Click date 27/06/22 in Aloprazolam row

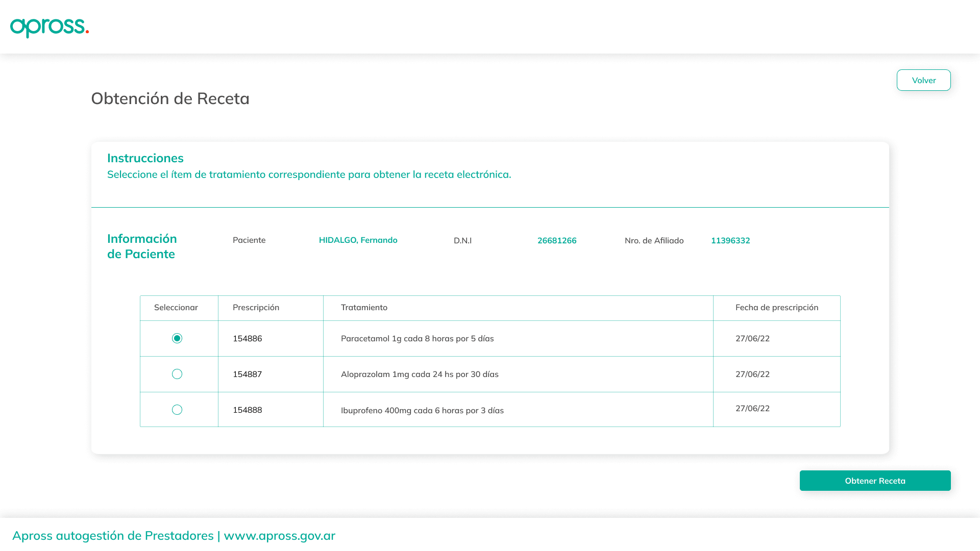(x=752, y=374)
